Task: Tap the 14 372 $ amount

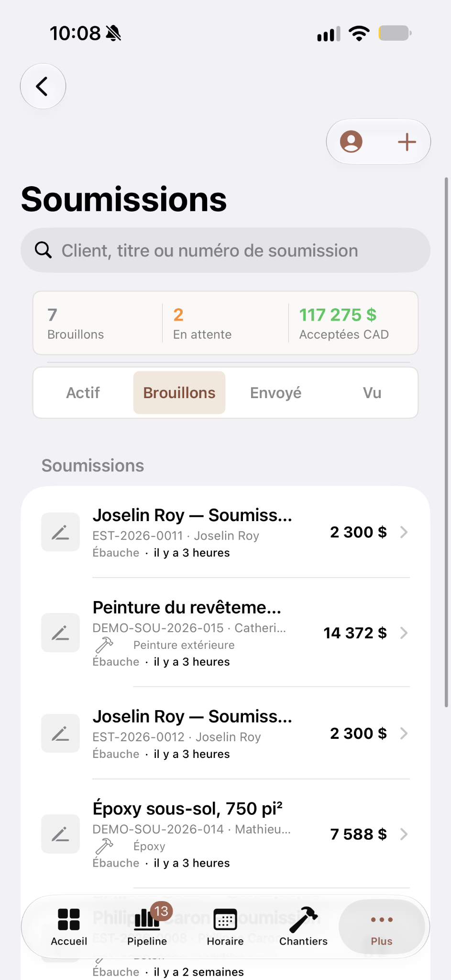Action: pos(355,633)
